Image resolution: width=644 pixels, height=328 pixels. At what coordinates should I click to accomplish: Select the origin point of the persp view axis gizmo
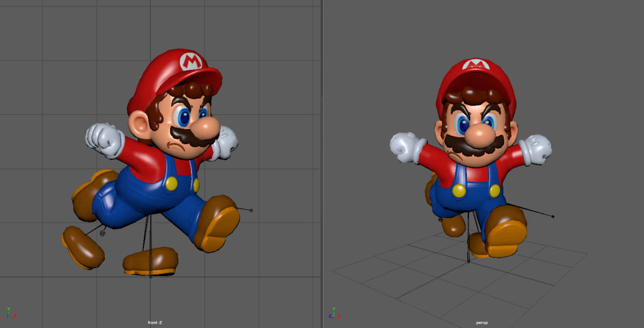coord(334,317)
